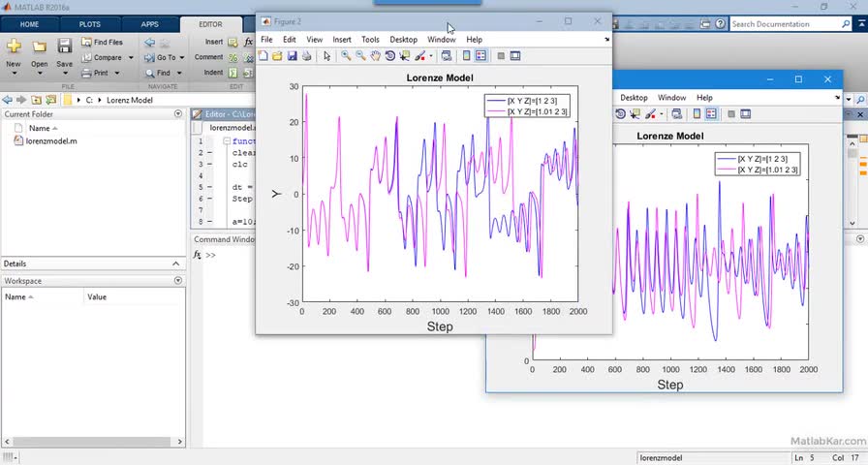Toggle Insert Legend in Figure 2

(480, 56)
